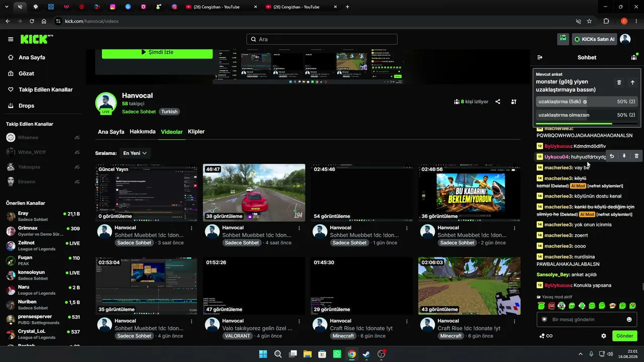Pin Uykucu04's chat message
Screen dimensions: 644x362
click(x=624, y=156)
